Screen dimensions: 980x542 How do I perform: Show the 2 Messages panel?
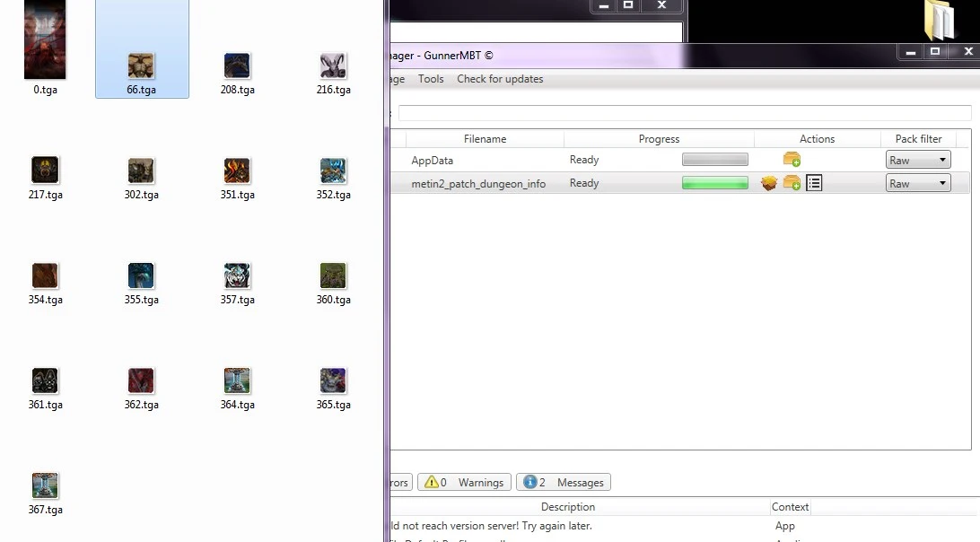pyautogui.click(x=563, y=482)
